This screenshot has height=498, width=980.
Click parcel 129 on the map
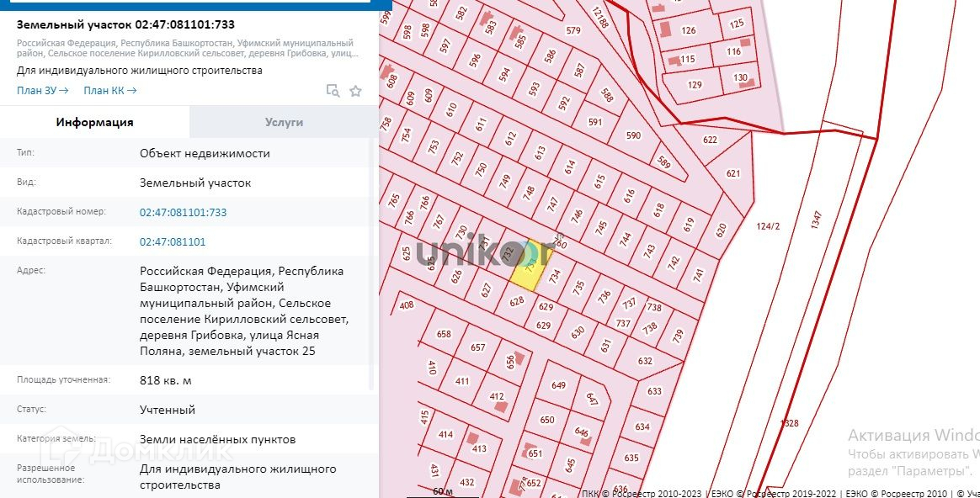[695, 84]
